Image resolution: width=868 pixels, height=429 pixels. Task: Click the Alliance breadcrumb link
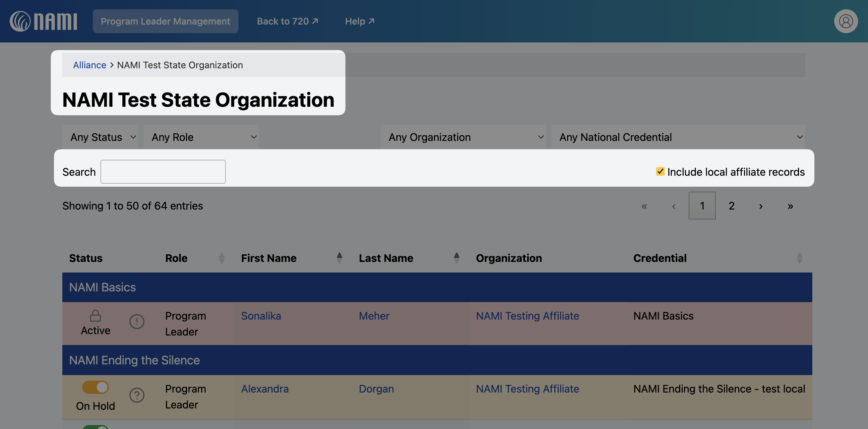pyautogui.click(x=89, y=65)
